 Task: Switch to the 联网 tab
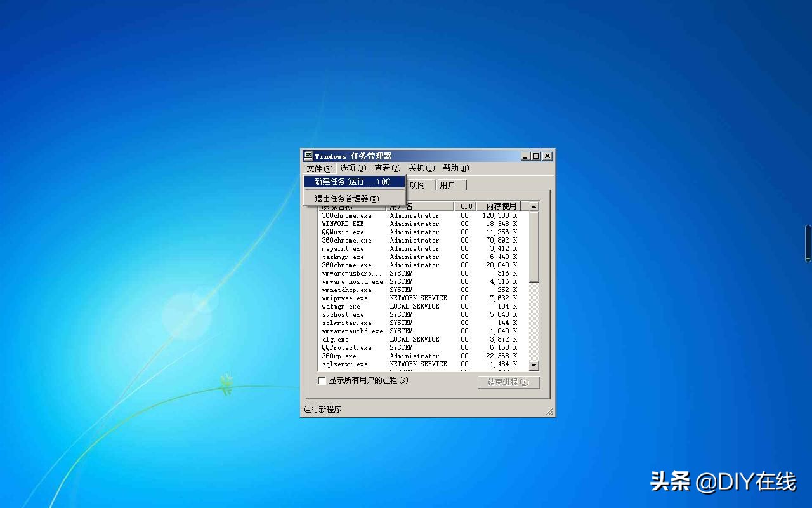[417, 185]
